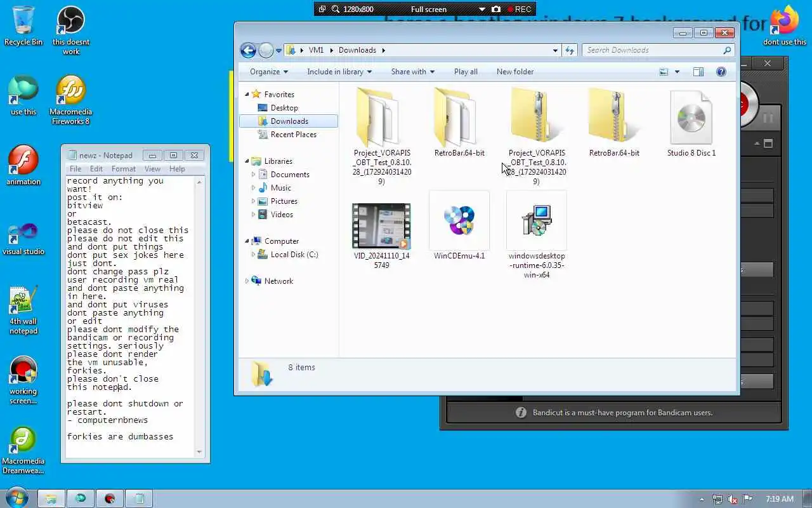Select the '4th wall notepad' desktop icon
The height and width of the screenshot is (508, 812).
[x=23, y=310]
